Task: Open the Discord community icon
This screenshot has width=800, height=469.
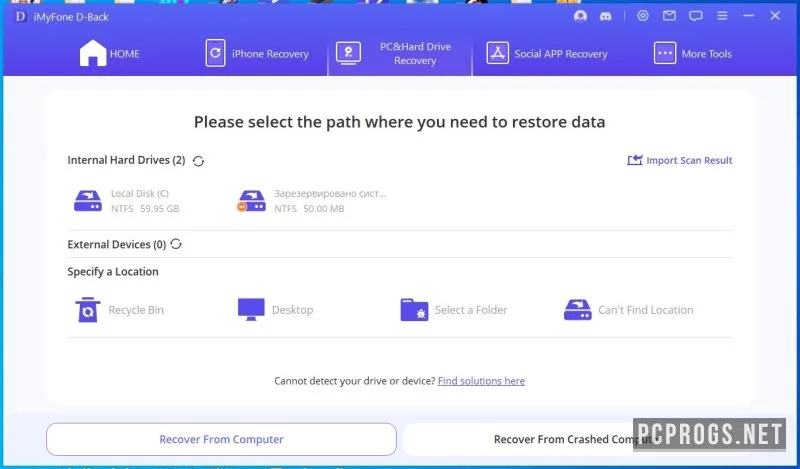Action: pos(606,16)
